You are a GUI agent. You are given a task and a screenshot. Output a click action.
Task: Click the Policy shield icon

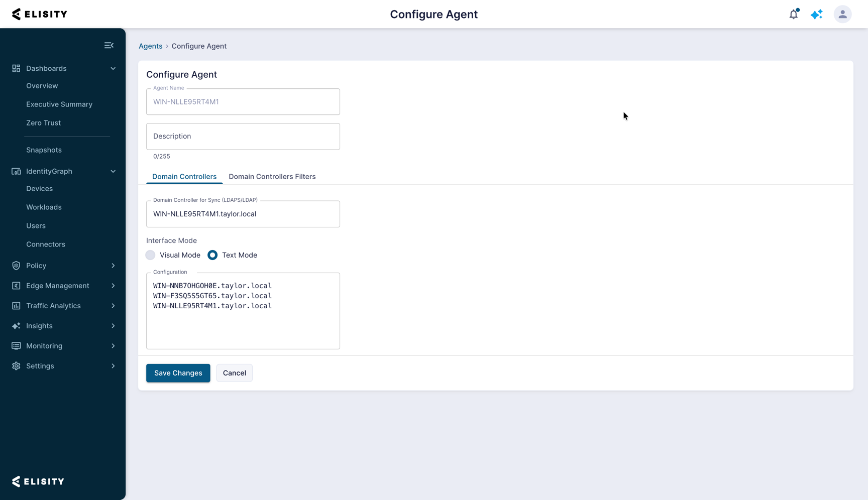[16, 266]
